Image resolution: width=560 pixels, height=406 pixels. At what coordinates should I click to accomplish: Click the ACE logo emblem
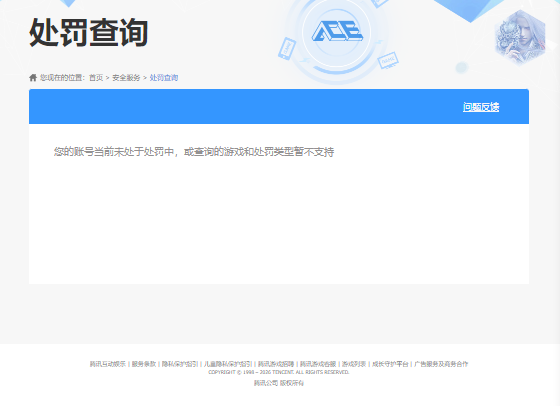tap(337, 31)
